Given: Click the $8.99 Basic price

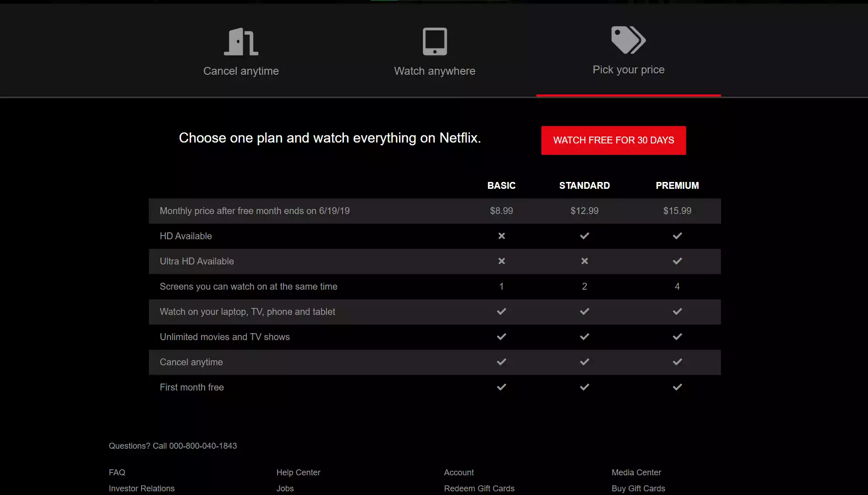Looking at the screenshot, I should point(502,211).
